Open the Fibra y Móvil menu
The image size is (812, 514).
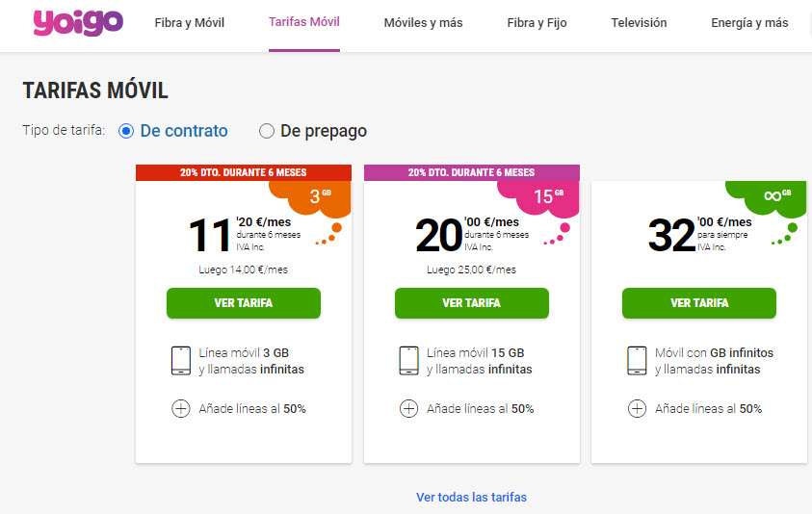pos(190,23)
